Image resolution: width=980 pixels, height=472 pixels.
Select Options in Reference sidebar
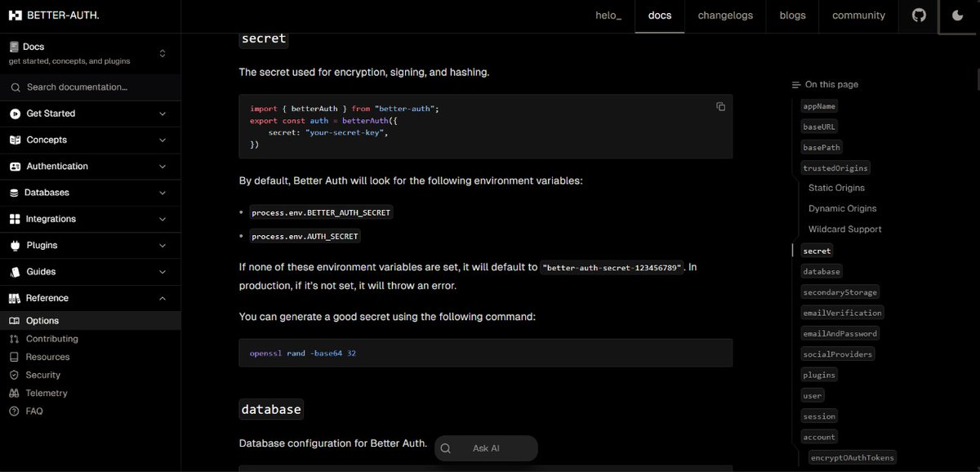(90, 321)
